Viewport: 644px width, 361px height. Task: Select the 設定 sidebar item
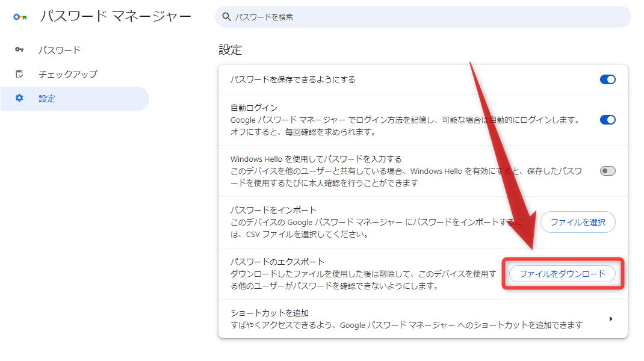(x=75, y=99)
